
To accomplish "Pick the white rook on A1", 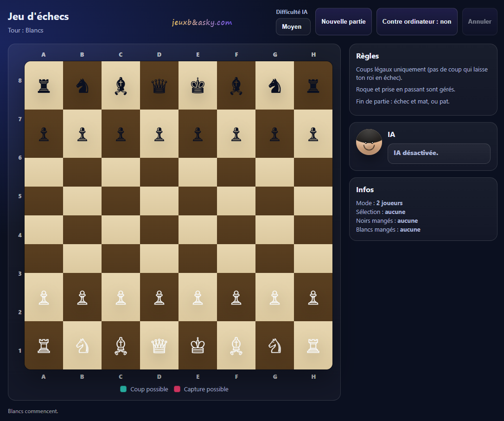I will click(x=44, y=345).
